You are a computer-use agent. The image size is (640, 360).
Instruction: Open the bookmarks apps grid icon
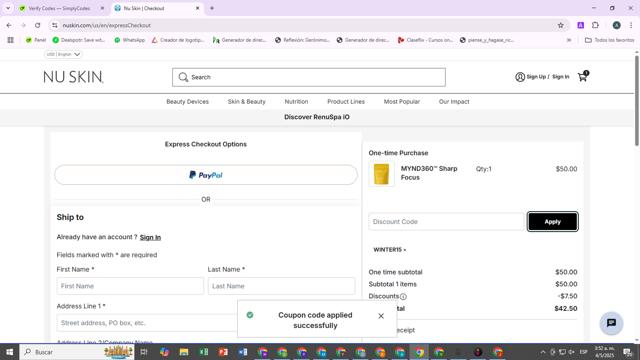point(11,40)
